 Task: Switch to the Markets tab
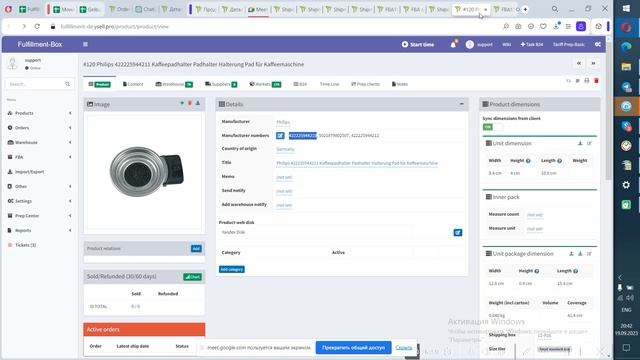pos(265,84)
